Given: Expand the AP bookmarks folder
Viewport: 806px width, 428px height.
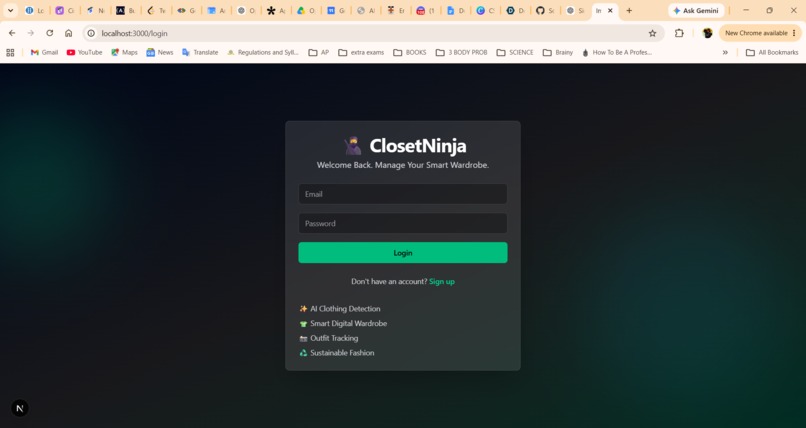Looking at the screenshot, I should click(x=319, y=52).
